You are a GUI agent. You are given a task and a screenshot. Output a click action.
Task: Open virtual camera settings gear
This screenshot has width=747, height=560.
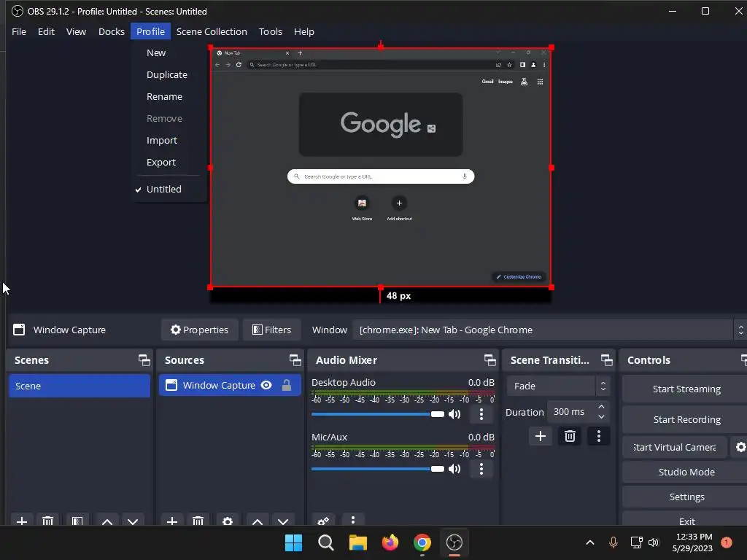tap(740, 447)
